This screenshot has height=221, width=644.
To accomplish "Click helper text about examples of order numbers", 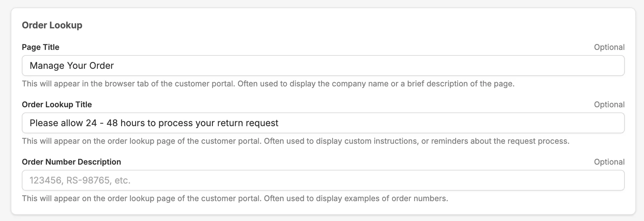I will (235, 199).
